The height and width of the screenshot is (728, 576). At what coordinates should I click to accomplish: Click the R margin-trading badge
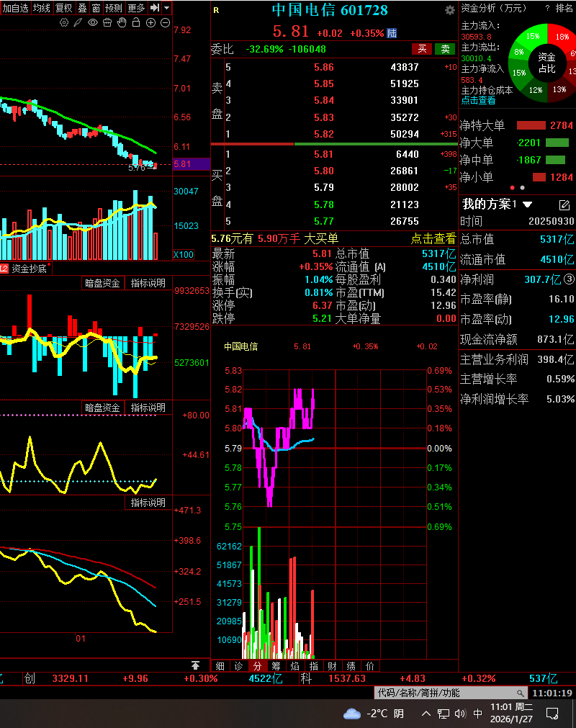click(216, 10)
